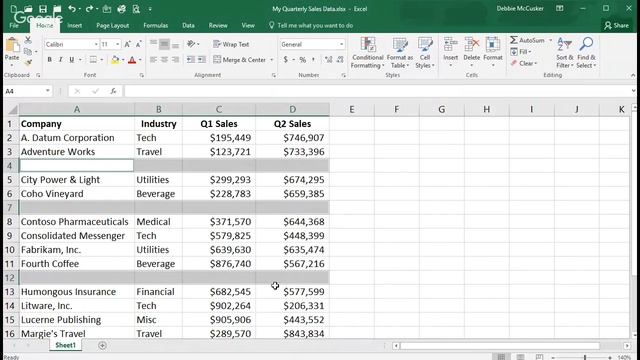The image size is (640, 360).
Task: Click Decrease Decimal icon
Action: [x=340, y=60]
